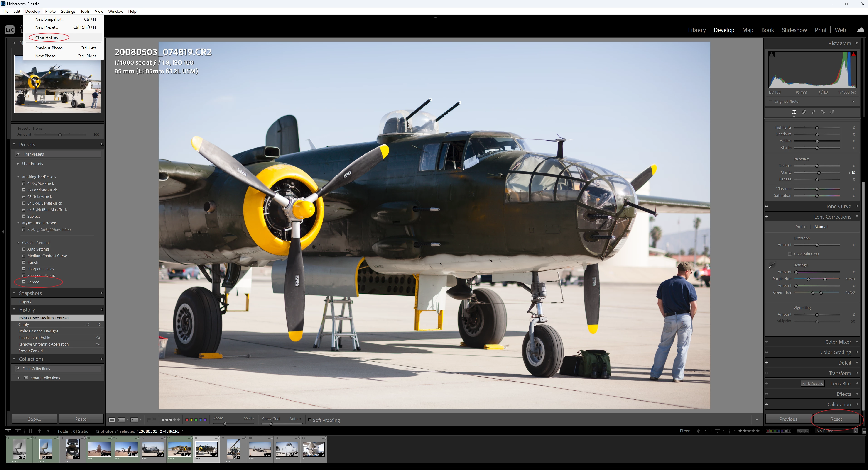This screenshot has width=868, height=470.
Task: Expand the Color Mixer panel
Action: coord(838,342)
